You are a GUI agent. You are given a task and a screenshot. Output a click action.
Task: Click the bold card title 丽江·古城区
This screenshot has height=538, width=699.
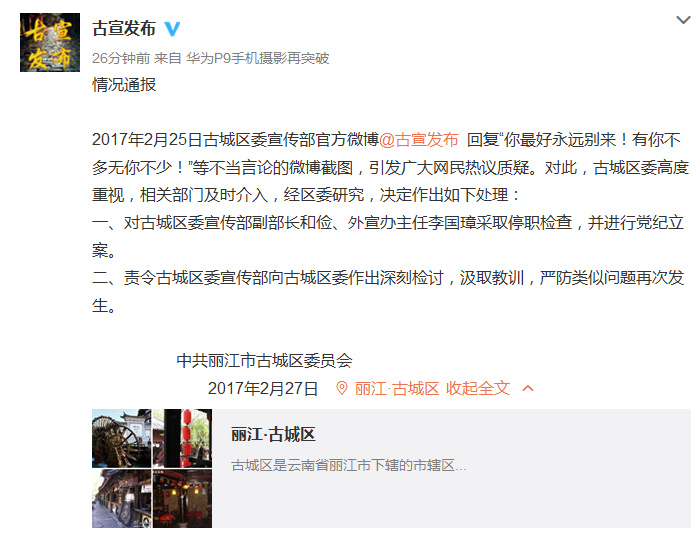click(x=273, y=434)
